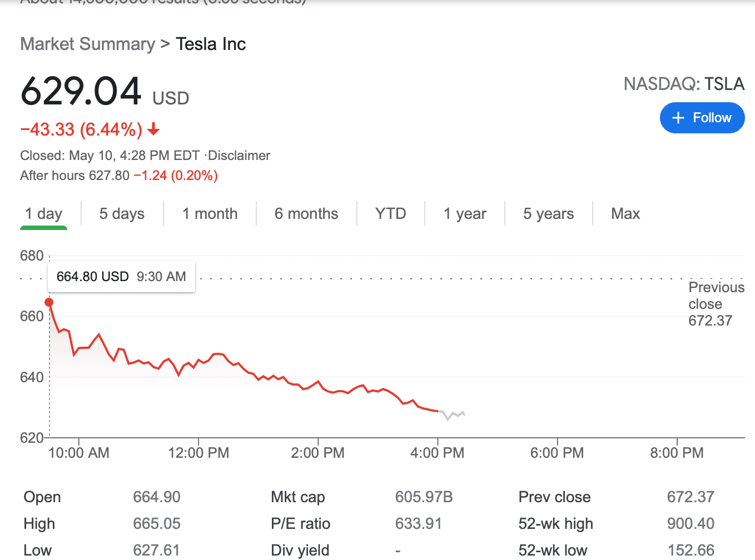Switch to the 5 days tab
This screenshot has height=560, width=755.
tap(122, 214)
